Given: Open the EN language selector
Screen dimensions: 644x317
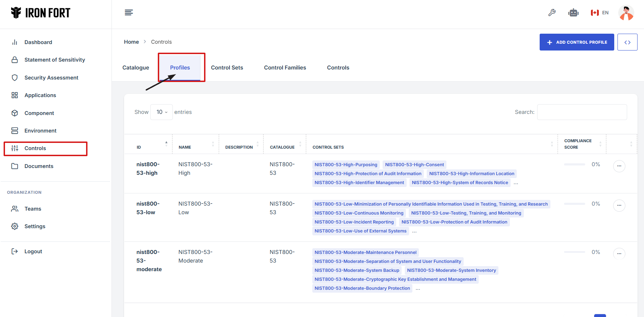Looking at the screenshot, I should click(x=600, y=13).
